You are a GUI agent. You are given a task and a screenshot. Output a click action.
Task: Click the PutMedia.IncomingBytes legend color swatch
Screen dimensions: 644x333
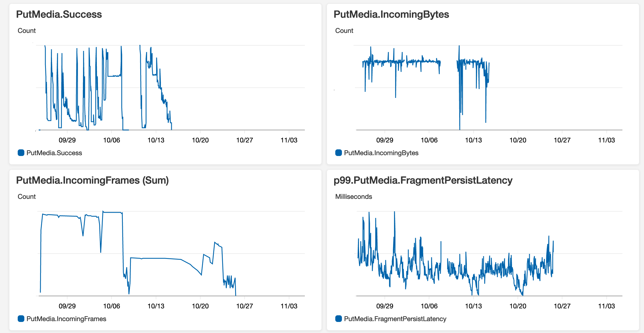339,153
